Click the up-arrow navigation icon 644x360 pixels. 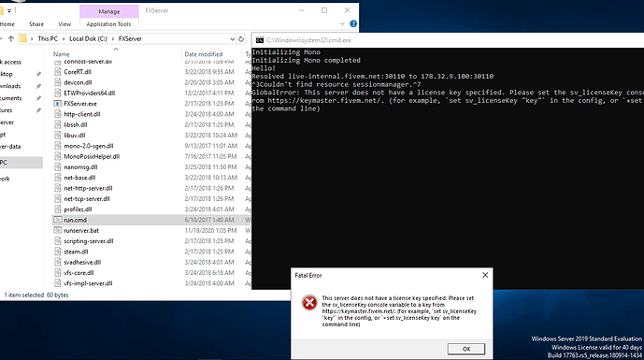pyautogui.click(x=11, y=38)
